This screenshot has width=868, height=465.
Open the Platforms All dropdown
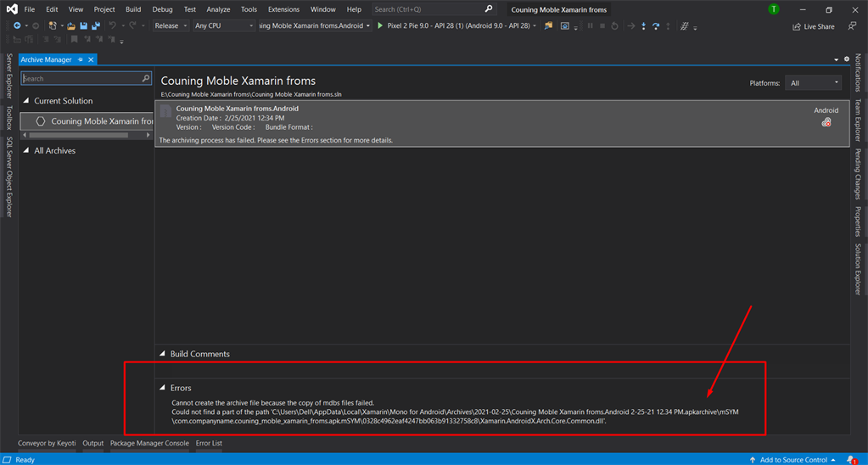pos(813,83)
